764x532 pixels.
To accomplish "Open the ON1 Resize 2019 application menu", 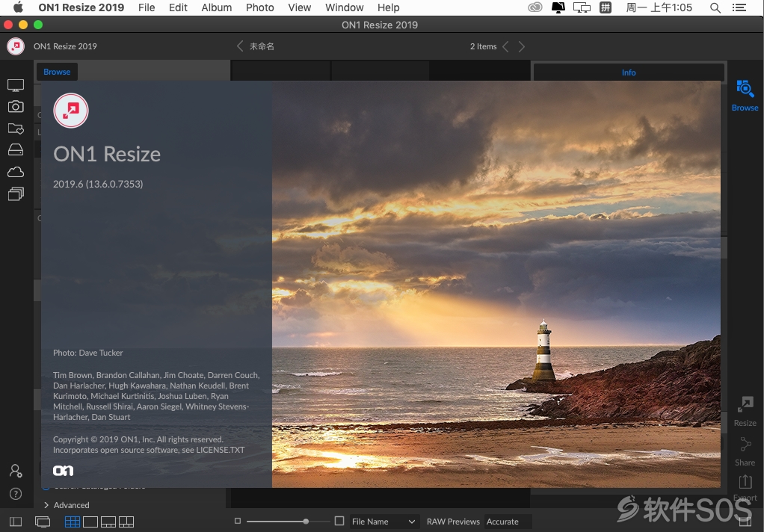I will (81, 7).
